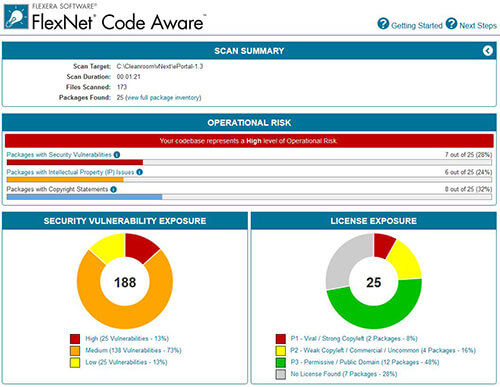Click the Getting Started help icon
500x387 pixels.
coord(383,24)
